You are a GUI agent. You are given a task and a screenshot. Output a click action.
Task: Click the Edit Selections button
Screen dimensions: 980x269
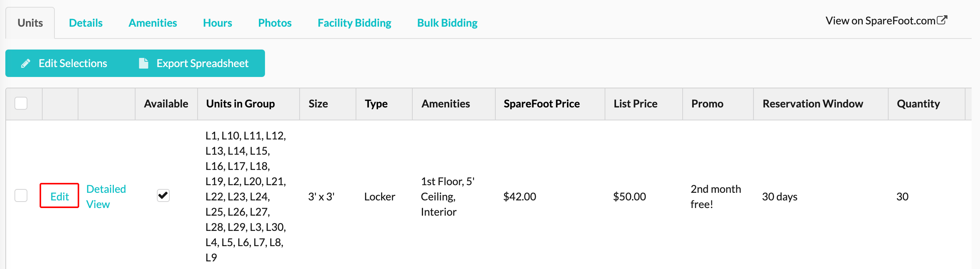click(x=64, y=63)
